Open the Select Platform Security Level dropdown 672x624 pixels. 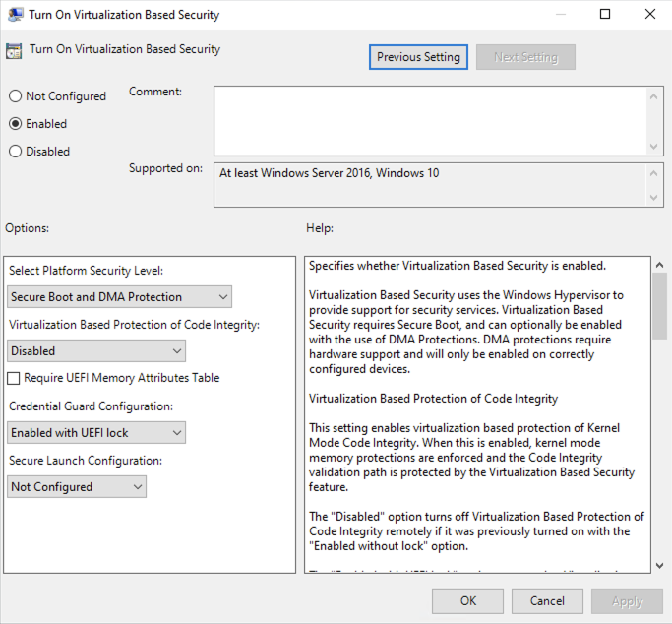tap(119, 297)
